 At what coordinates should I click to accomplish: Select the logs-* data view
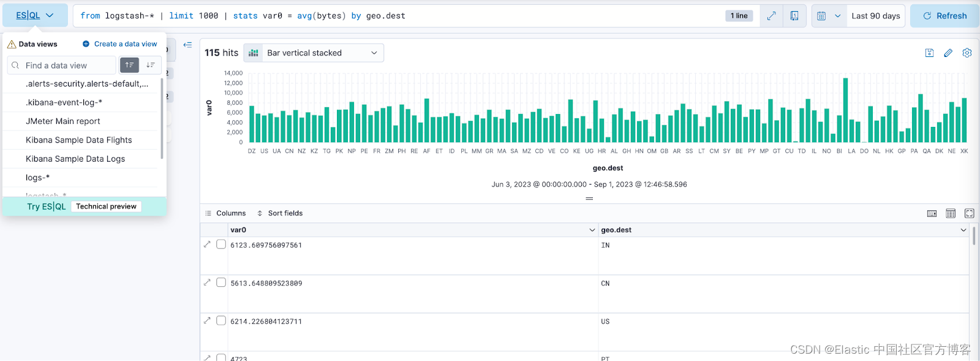click(38, 177)
